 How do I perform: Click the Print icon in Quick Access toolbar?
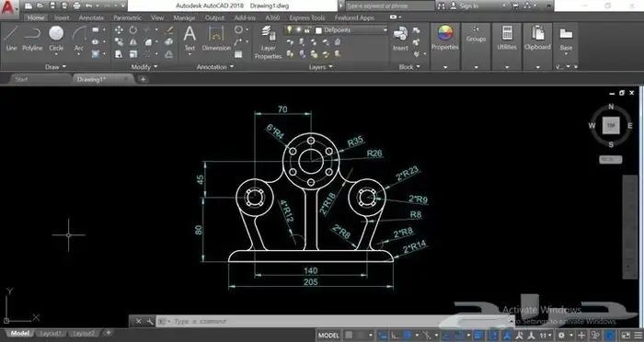coord(76,6)
